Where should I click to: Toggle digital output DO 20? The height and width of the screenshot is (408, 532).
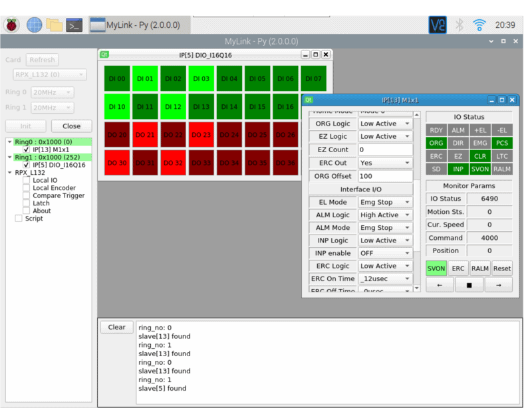pos(117,135)
